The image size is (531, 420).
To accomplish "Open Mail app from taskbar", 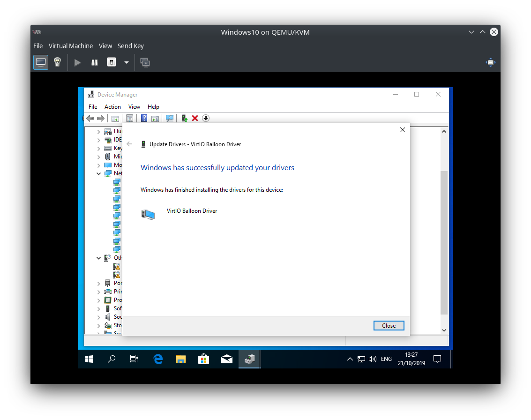I will (x=226, y=359).
